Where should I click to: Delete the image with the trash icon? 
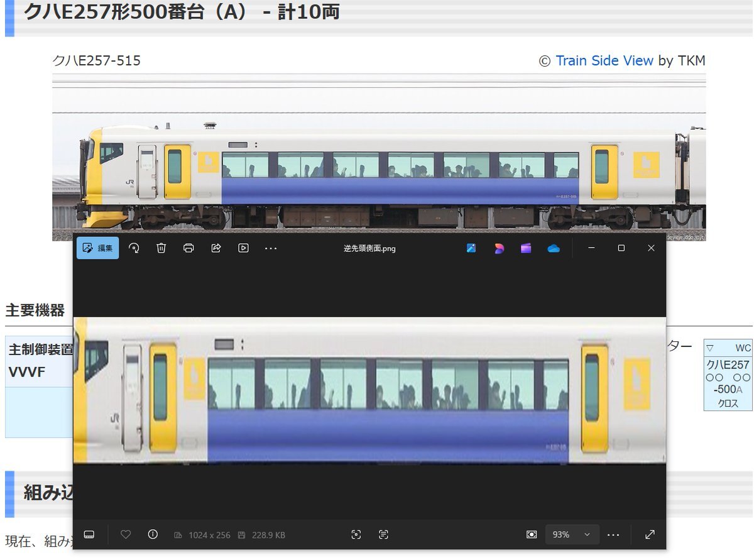[161, 248]
